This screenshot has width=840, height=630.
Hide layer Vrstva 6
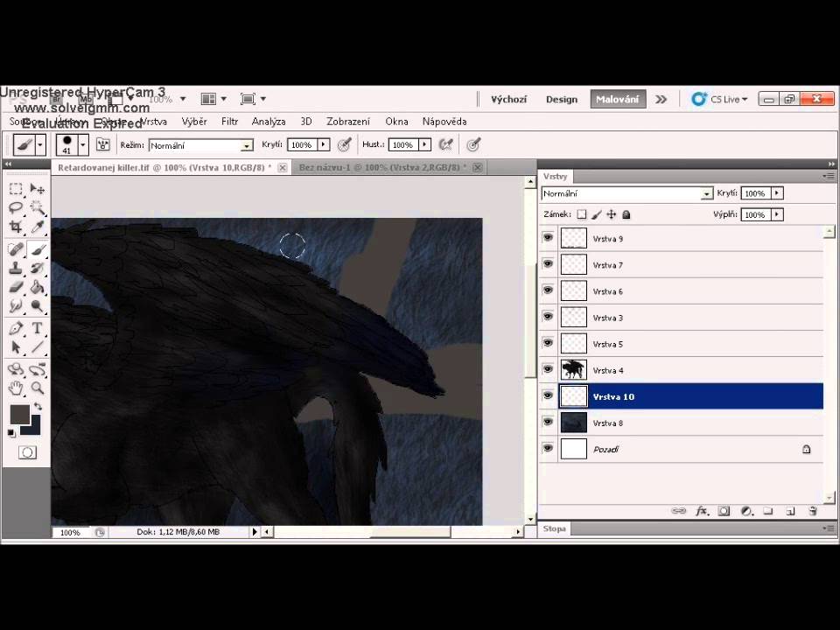click(x=548, y=290)
